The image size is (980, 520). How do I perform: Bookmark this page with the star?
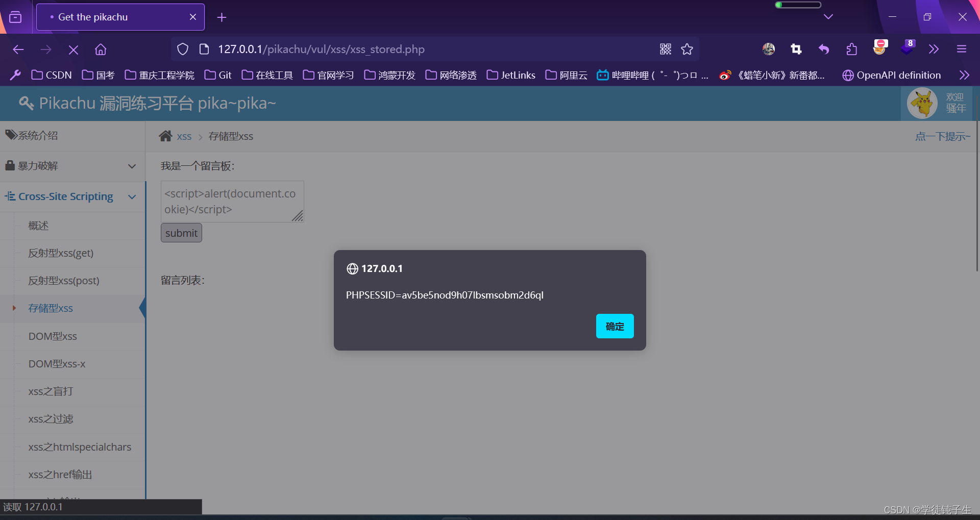687,49
